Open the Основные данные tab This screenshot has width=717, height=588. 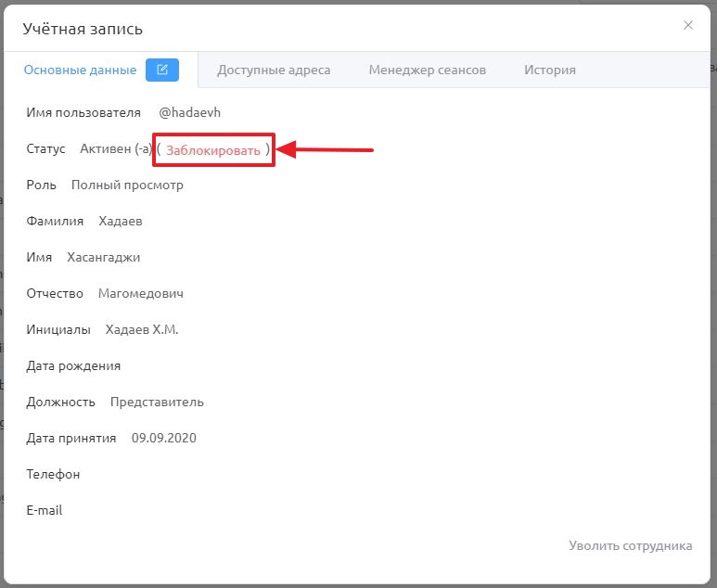(x=80, y=70)
